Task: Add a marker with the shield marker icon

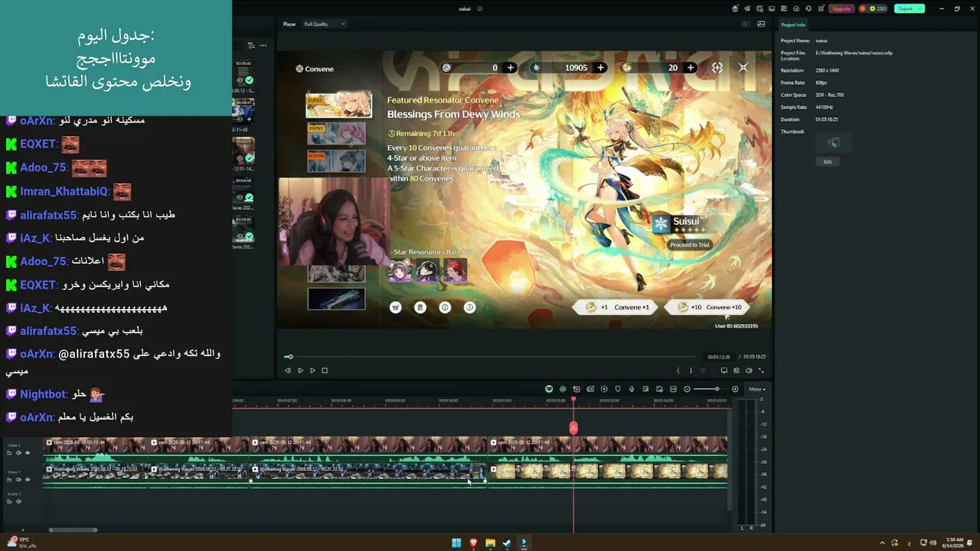Action: point(618,390)
